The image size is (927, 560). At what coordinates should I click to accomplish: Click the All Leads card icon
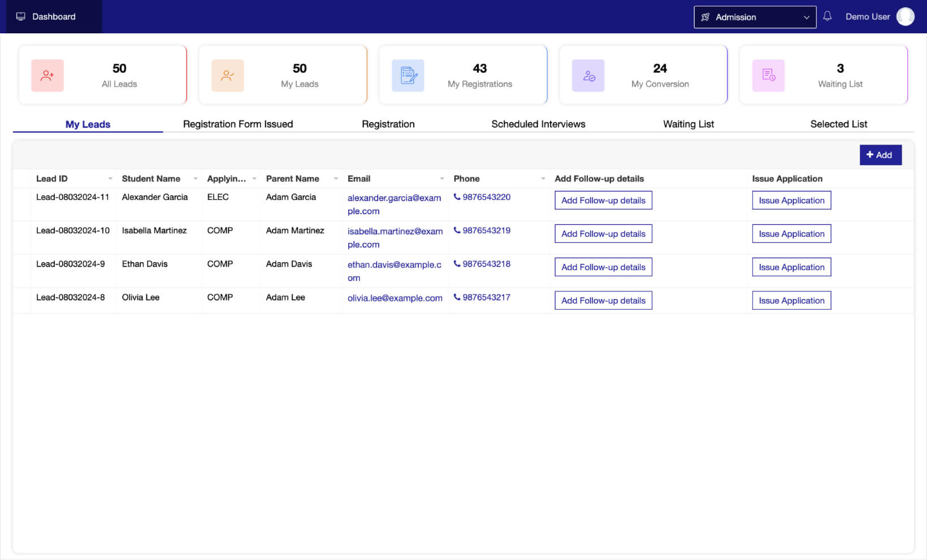tap(47, 76)
